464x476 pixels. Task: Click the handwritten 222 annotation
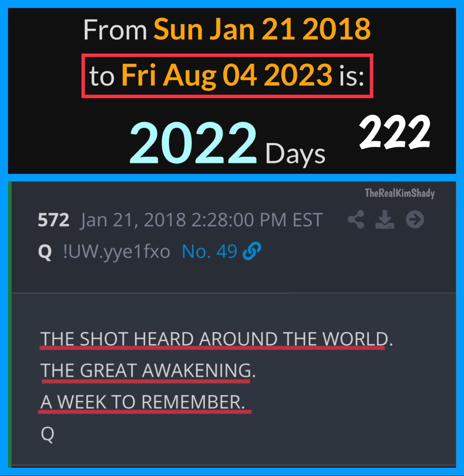pyautogui.click(x=395, y=133)
